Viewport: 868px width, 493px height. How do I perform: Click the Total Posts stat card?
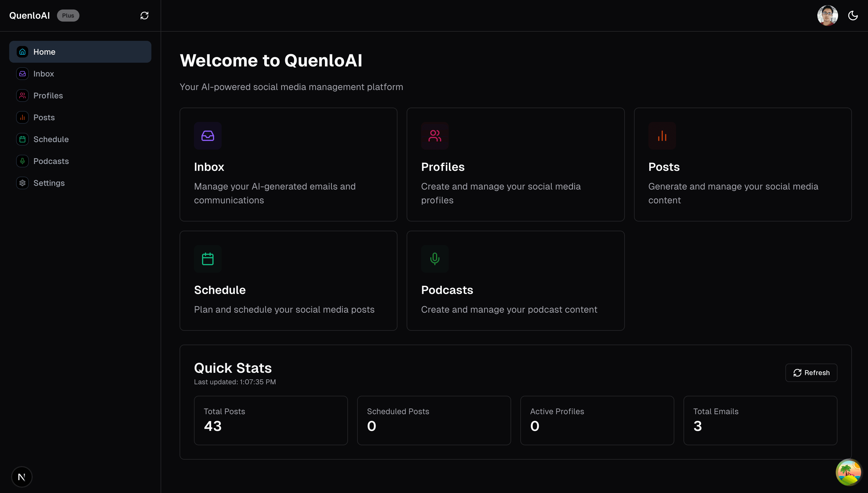click(270, 420)
